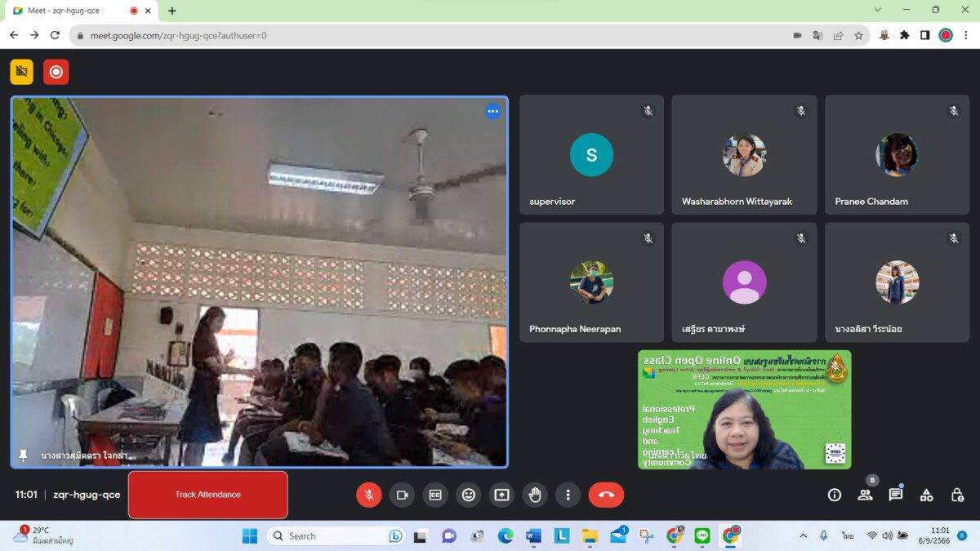Open Windows Start menu
The width and height of the screenshot is (980, 551).
[250, 535]
